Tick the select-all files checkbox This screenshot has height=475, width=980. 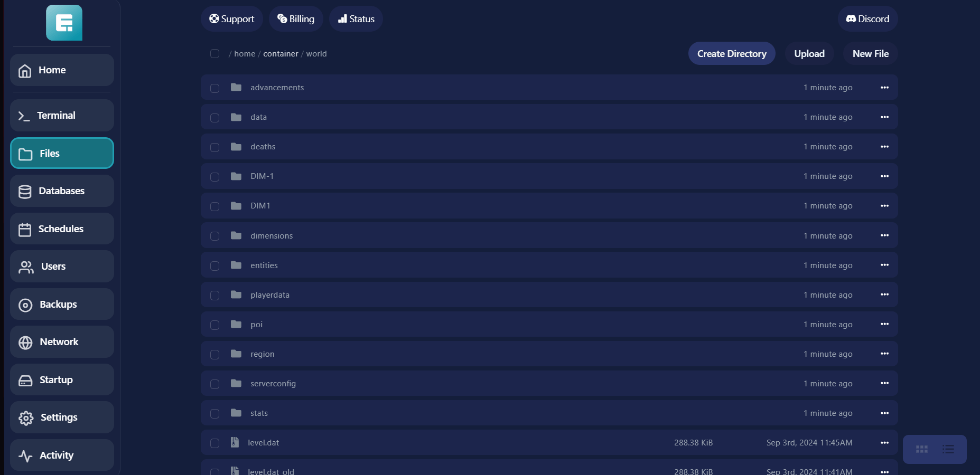214,53
